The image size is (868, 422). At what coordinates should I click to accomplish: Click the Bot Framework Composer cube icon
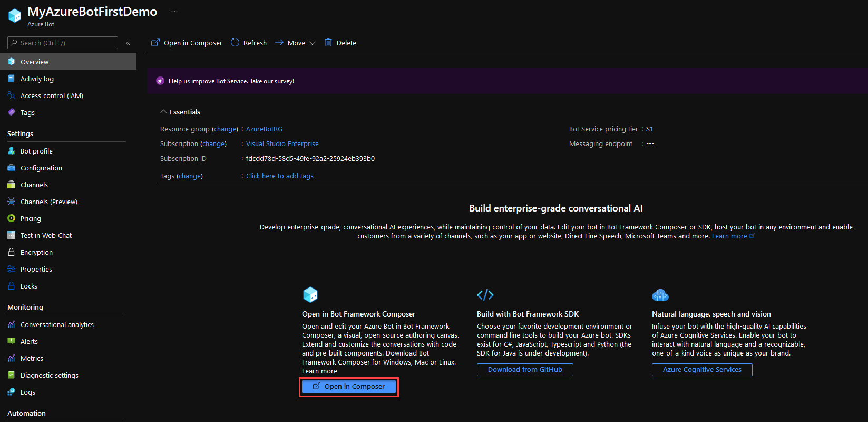(x=310, y=294)
